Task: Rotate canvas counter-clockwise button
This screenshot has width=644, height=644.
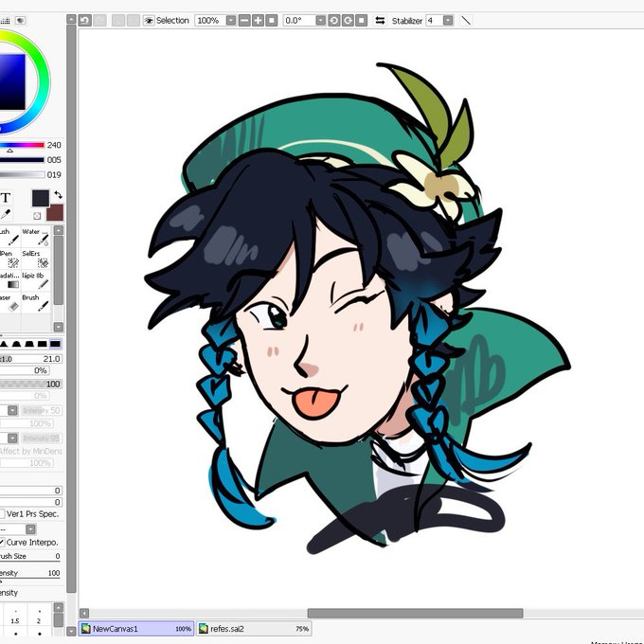Action: click(x=334, y=21)
